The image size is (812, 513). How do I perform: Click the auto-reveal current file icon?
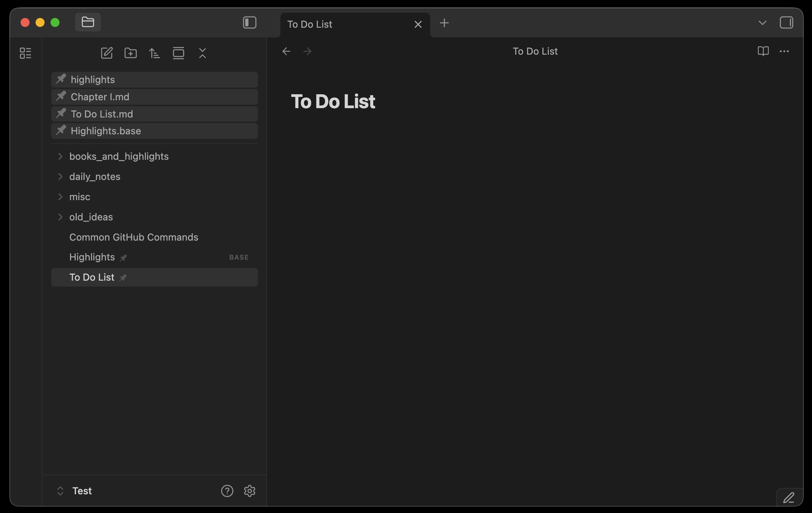point(179,53)
